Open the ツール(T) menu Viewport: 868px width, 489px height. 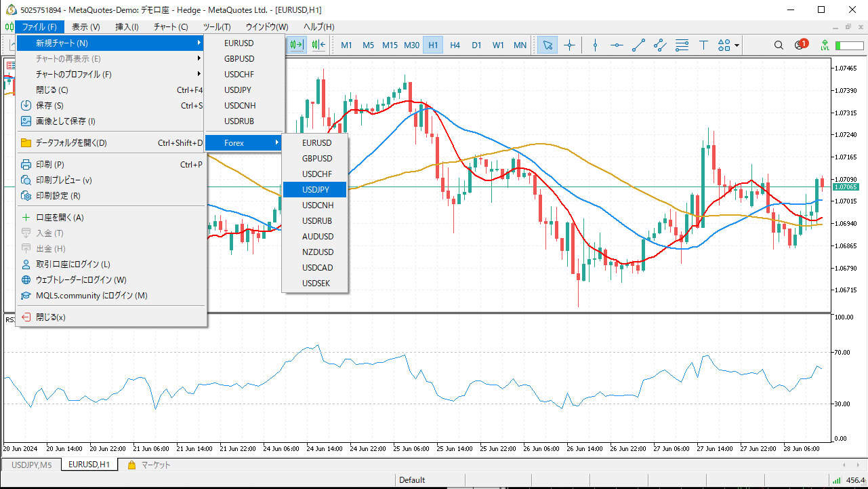point(217,26)
